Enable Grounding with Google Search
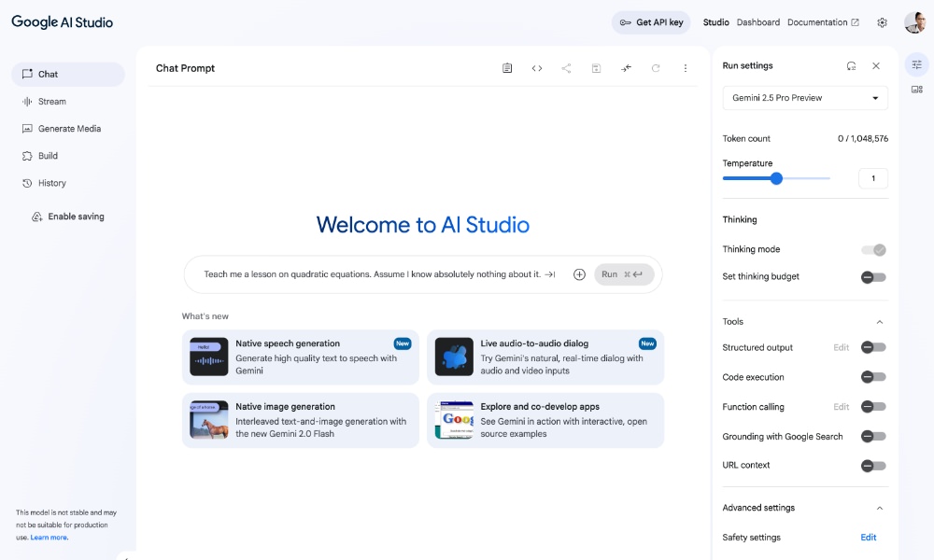 point(874,436)
